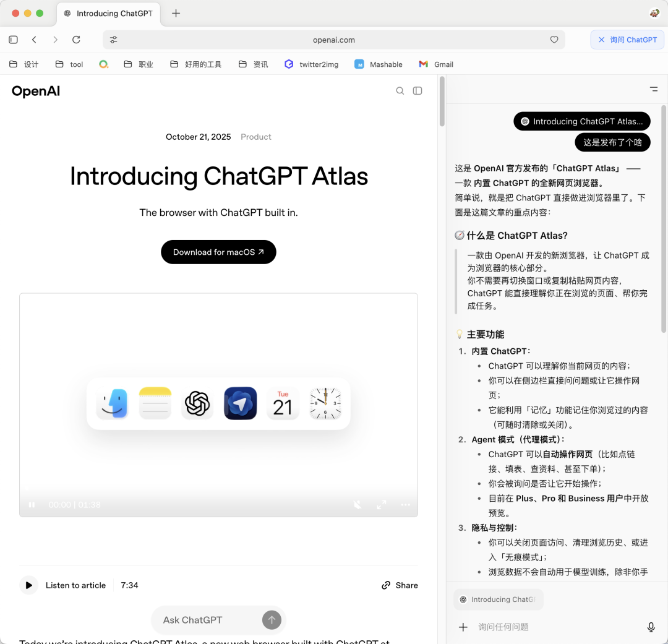
Task: Toggle the heart icon in the address bar
Action: coord(554,40)
